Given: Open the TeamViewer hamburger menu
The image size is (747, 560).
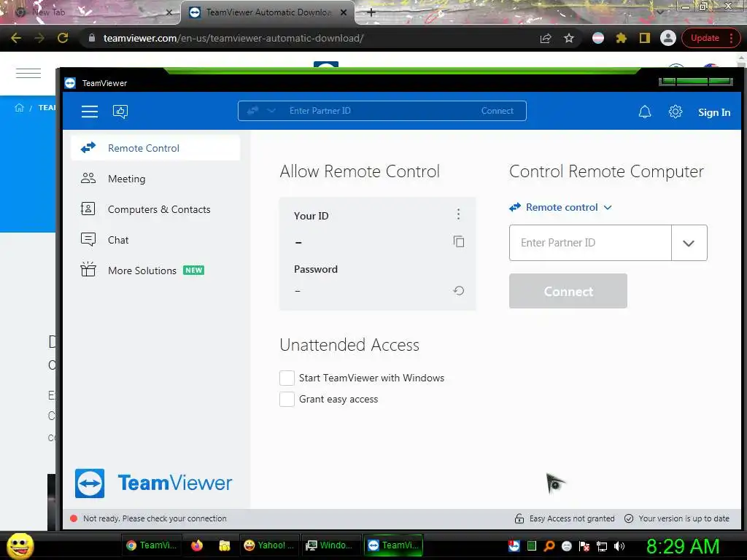Looking at the screenshot, I should pos(90,112).
